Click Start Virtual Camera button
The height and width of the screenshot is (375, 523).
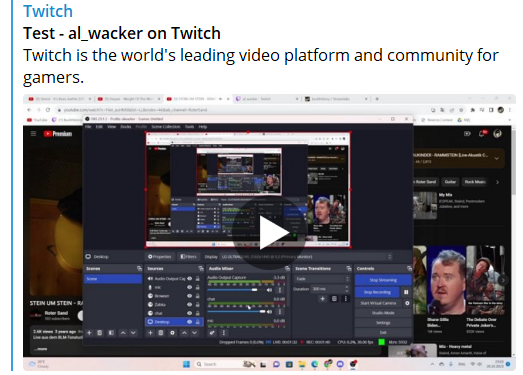[378, 303]
